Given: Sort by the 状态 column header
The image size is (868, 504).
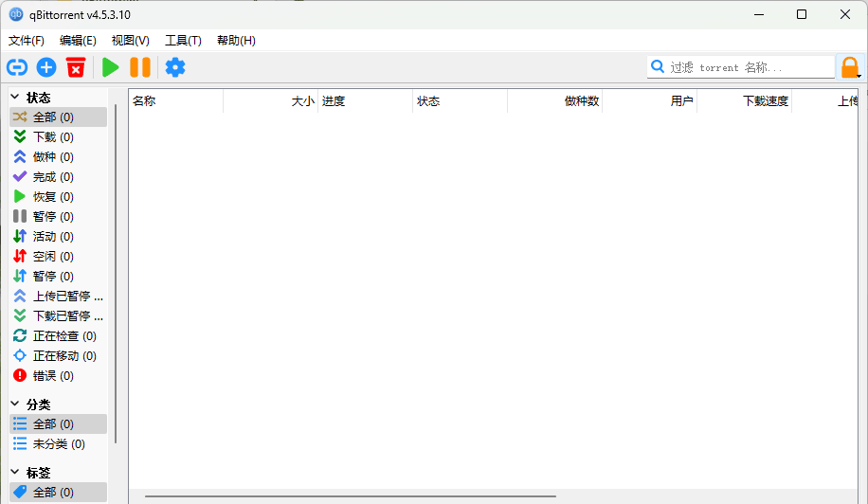Looking at the screenshot, I should [460, 101].
